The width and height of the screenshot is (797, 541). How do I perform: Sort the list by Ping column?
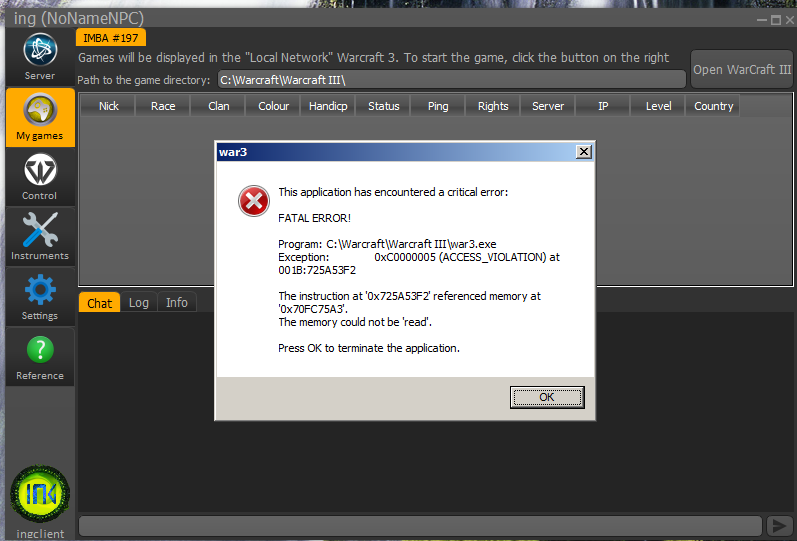tap(438, 106)
